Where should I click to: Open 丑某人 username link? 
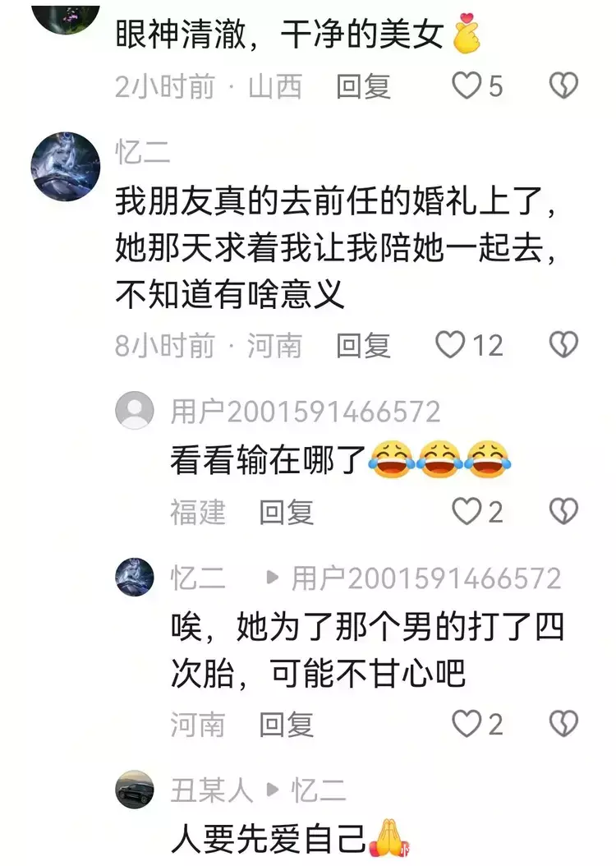[x=211, y=790]
